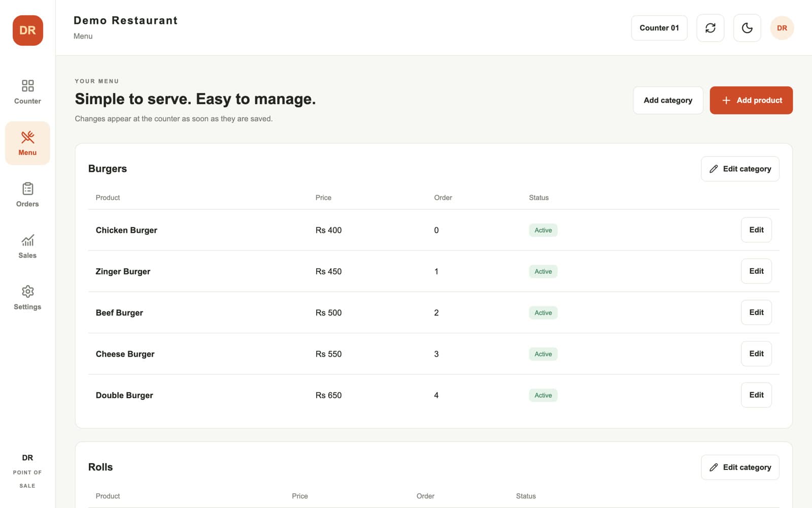Click the Sales label in sidebar

27,255
